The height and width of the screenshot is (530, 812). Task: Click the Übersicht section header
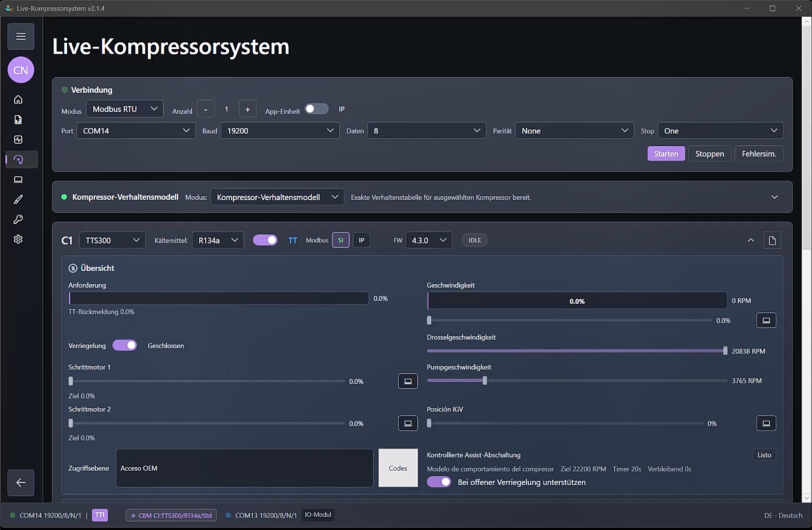click(91, 268)
